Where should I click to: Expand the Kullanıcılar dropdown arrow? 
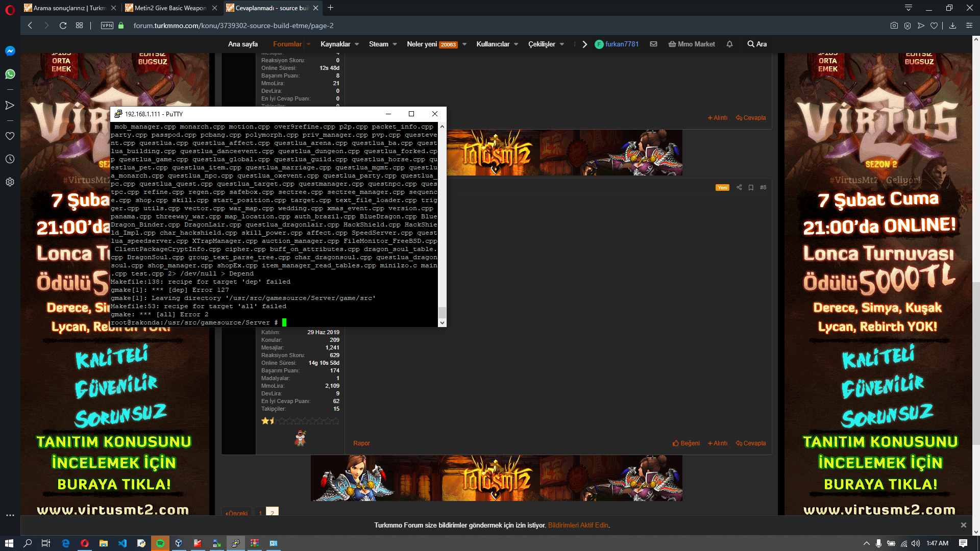pyautogui.click(x=516, y=44)
